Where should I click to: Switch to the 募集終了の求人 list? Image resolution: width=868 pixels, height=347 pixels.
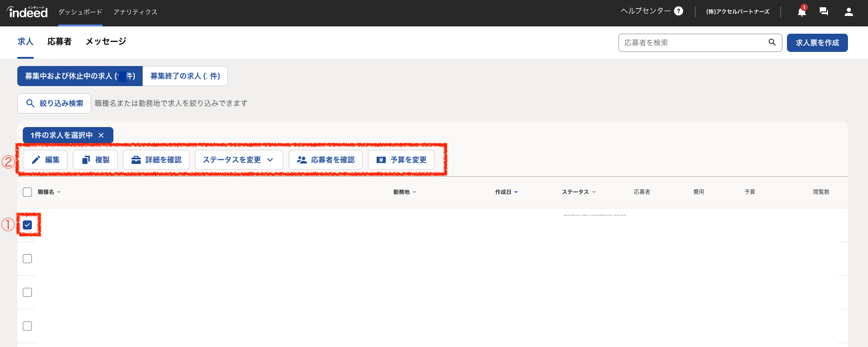click(185, 76)
